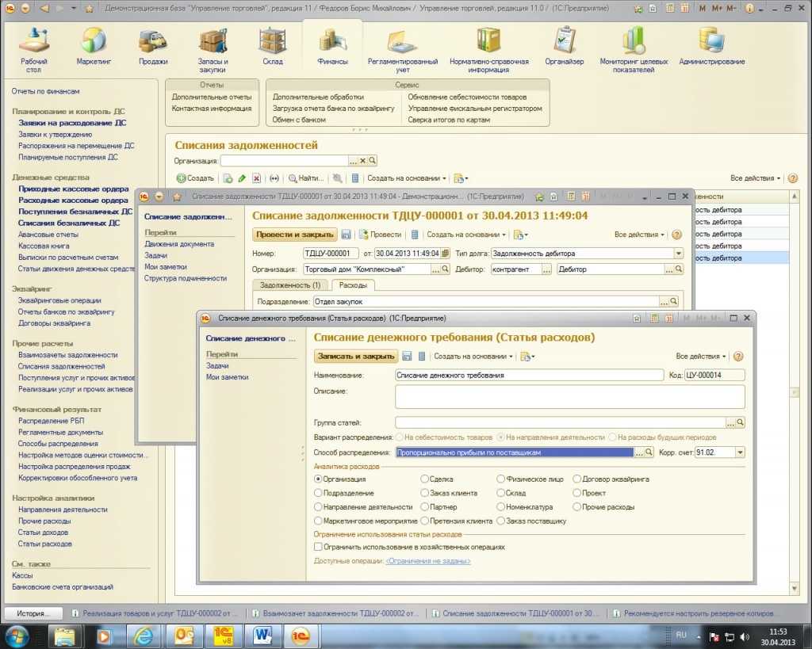812x649 pixels.
Task: Select the Номенклатура radio button
Action: tap(500, 506)
